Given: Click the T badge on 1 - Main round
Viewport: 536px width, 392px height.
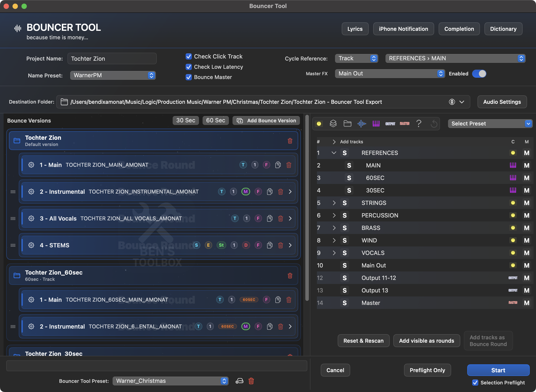Looking at the screenshot, I should click(x=243, y=165).
